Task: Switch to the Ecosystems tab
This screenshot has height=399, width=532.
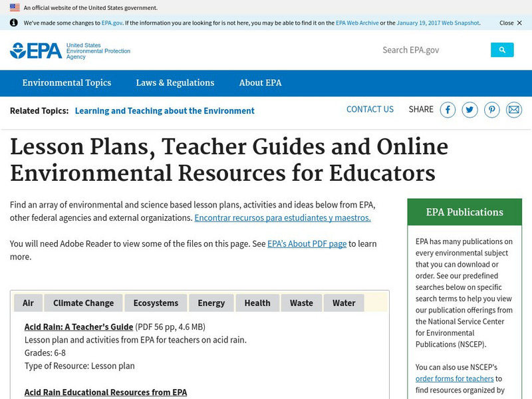Action: coord(156,303)
